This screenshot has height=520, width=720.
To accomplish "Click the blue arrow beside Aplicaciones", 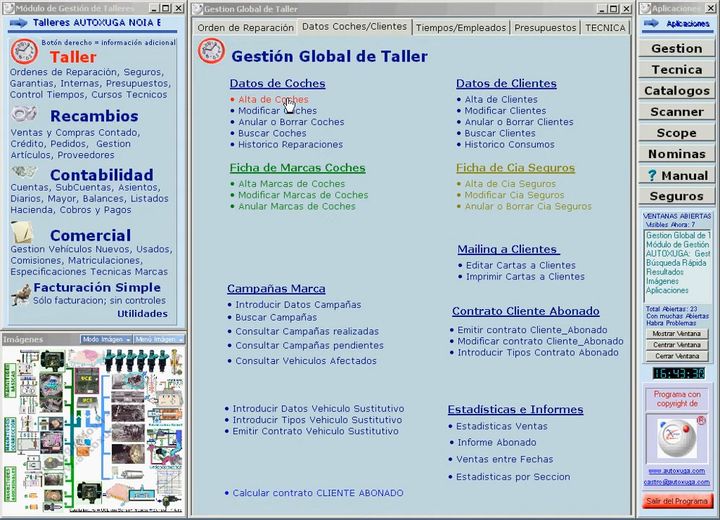I will [x=651, y=23].
